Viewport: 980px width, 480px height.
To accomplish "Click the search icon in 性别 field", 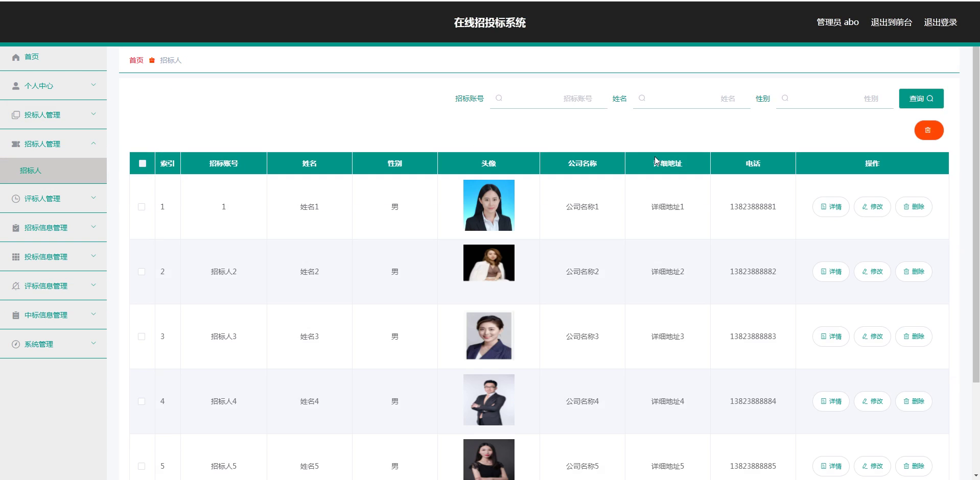I will (x=785, y=98).
